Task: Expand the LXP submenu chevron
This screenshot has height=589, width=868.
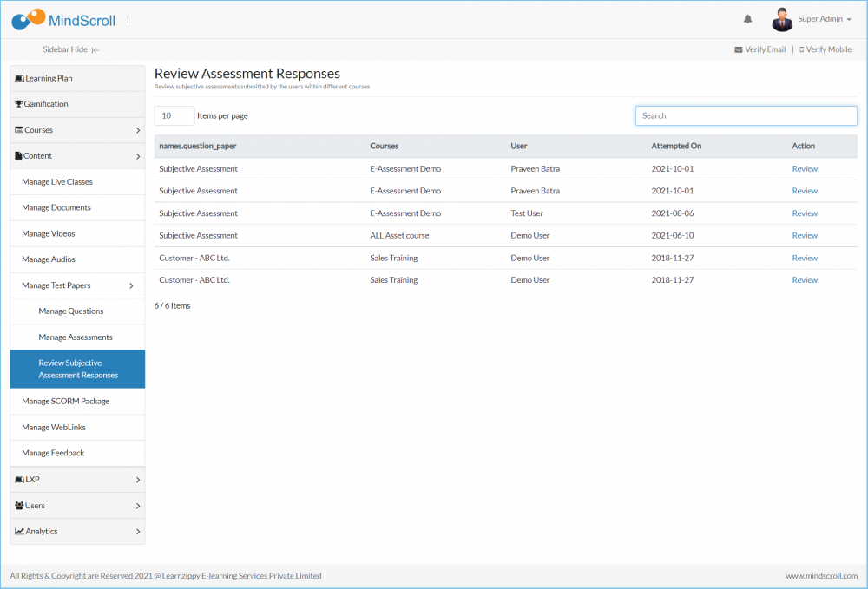Action: 138,480
